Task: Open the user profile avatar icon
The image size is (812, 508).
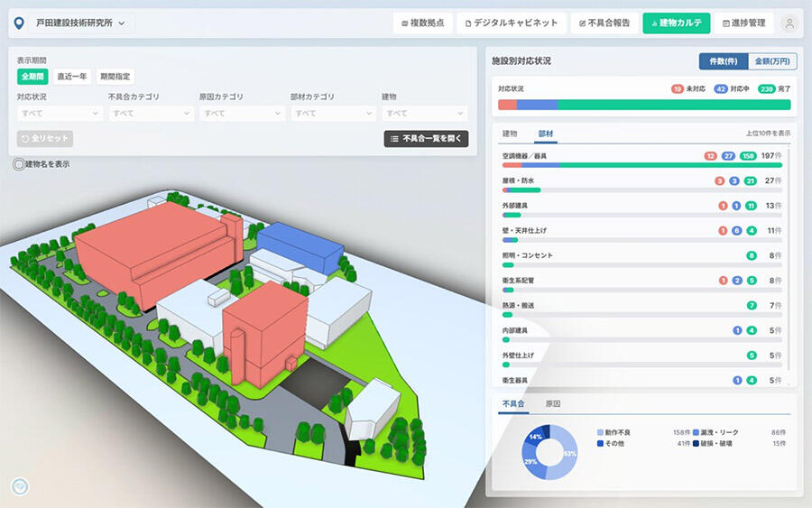Action: (789, 23)
